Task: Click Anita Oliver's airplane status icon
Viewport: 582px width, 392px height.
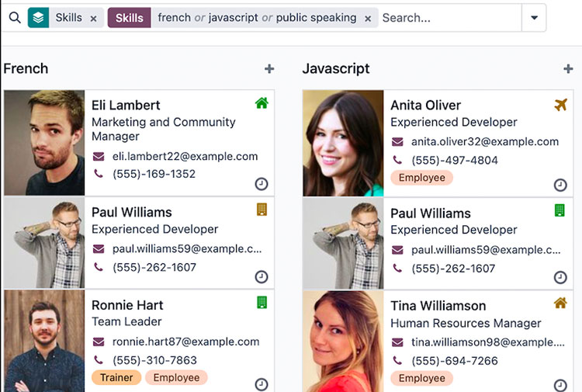Action: click(561, 105)
